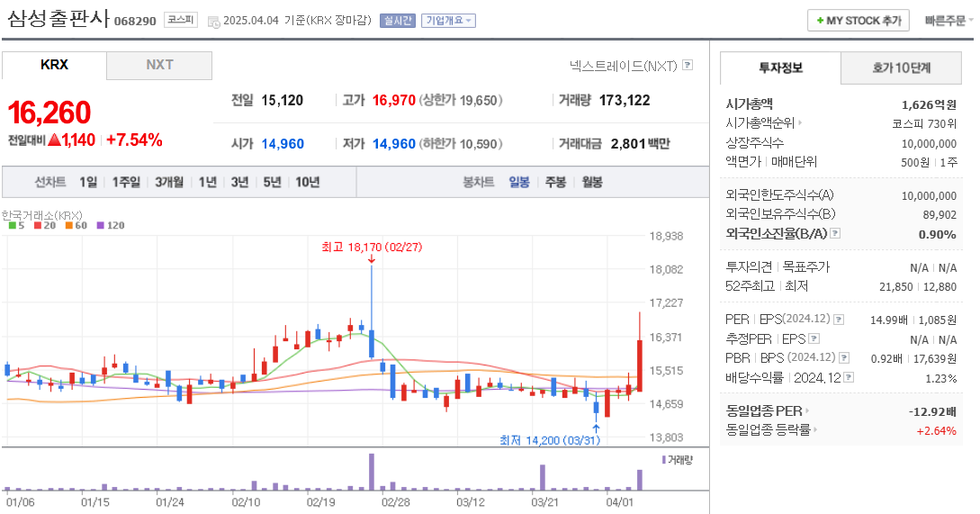The image size is (980, 514).
Task: Click the 최고 18,170 (02/27) chart marker
Action: [x=372, y=247]
